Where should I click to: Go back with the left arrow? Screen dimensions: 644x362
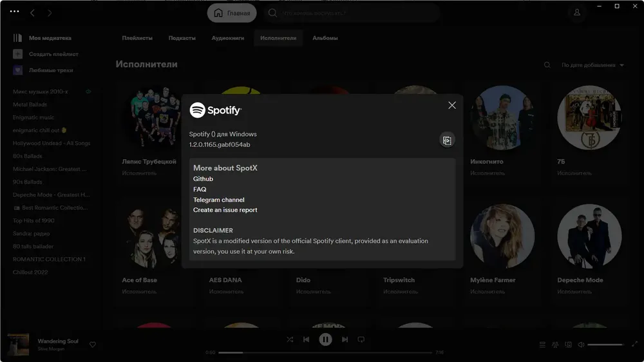coord(32,13)
